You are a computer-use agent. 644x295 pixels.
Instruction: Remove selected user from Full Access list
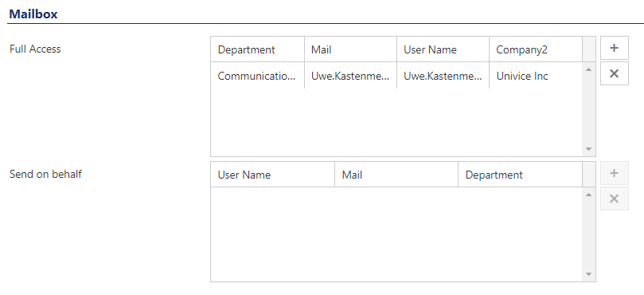click(615, 73)
